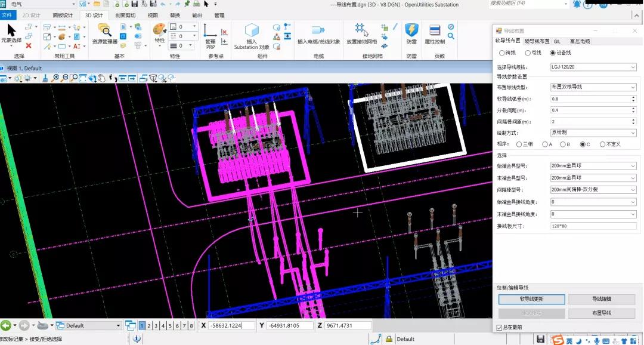Click the zoom out view tool
Viewport: 644px width, 345px height.
(x=64, y=78)
